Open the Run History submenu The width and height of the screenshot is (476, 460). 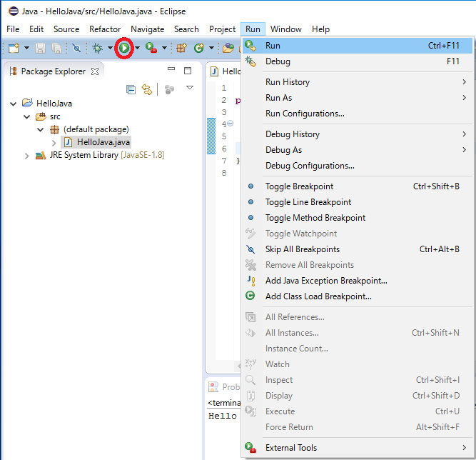tap(358, 82)
